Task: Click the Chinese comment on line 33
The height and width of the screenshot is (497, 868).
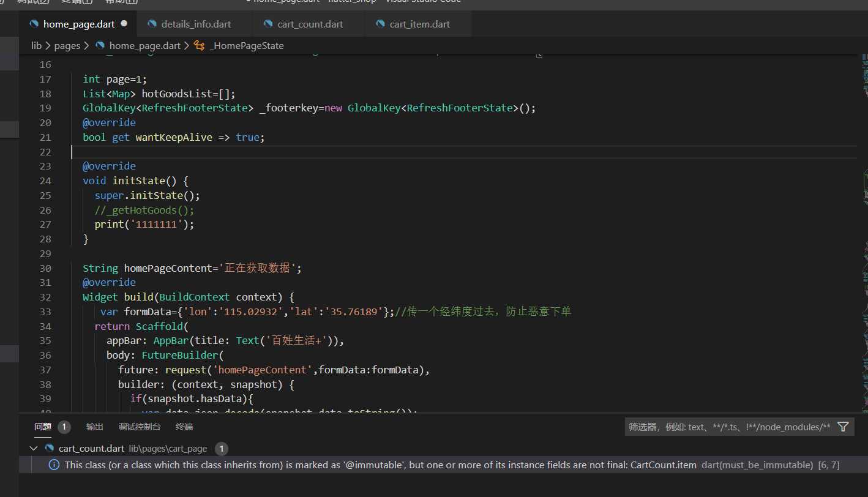Action: click(483, 312)
